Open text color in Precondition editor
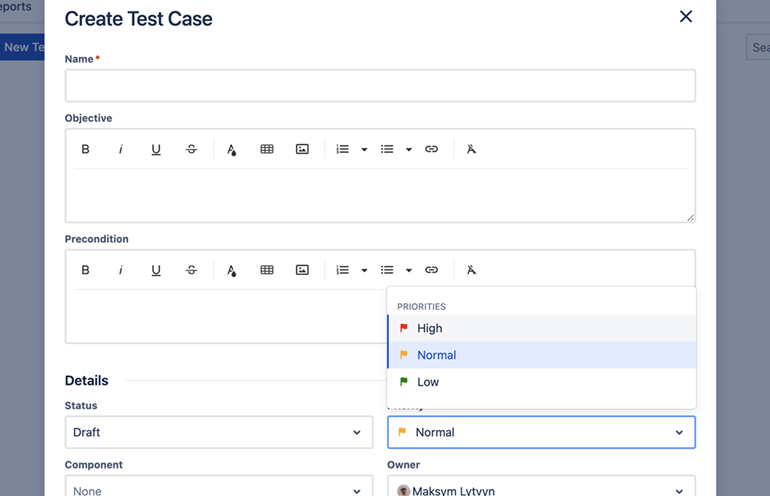 [x=231, y=270]
